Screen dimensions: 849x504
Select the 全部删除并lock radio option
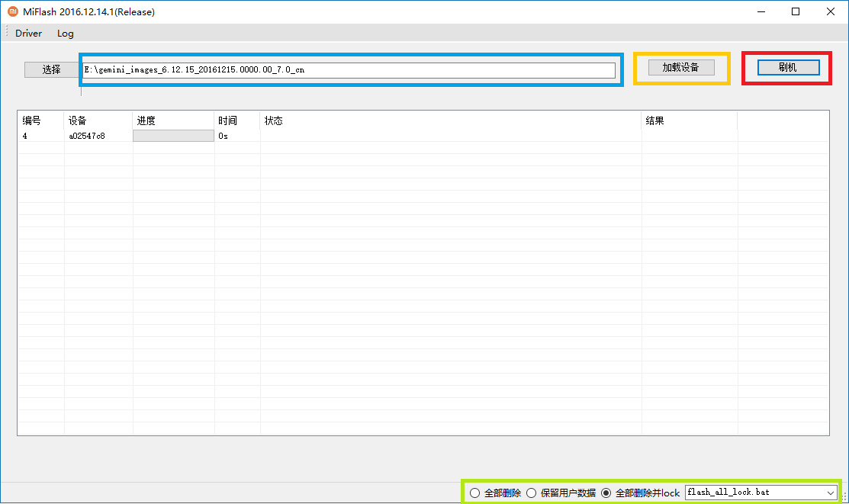[606, 493]
